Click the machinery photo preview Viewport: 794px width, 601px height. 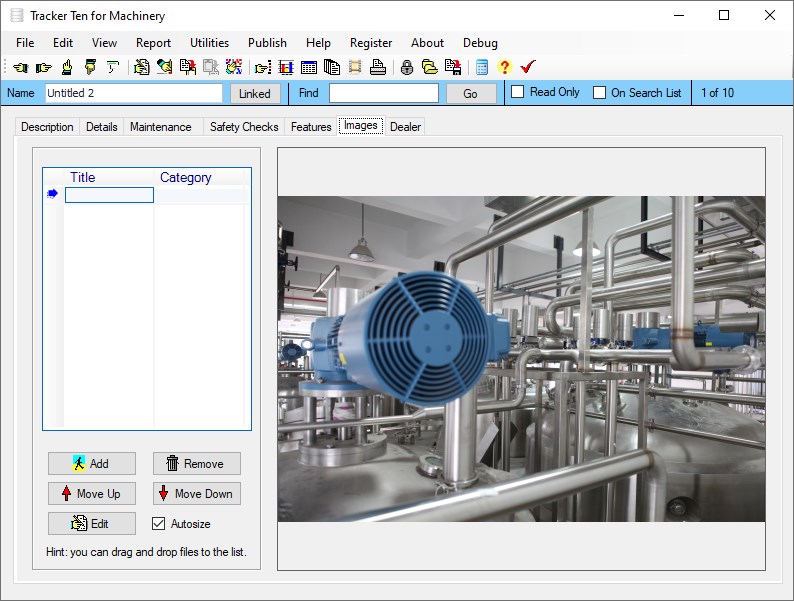tap(521, 358)
